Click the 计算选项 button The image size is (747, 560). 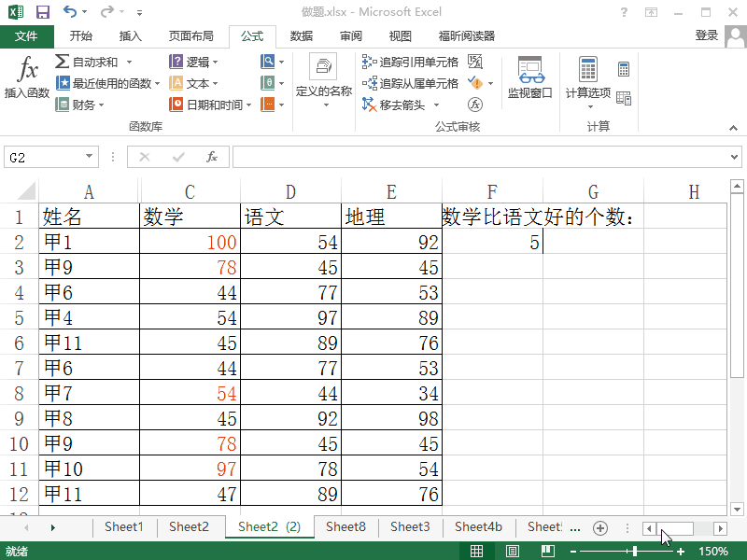tap(590, 81)
